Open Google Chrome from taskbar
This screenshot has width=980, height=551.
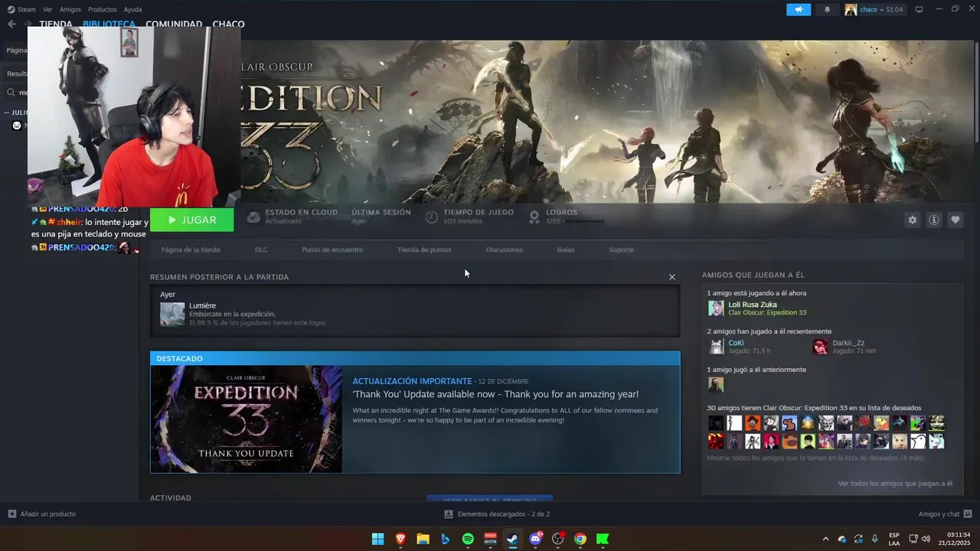tap(580, 539)
